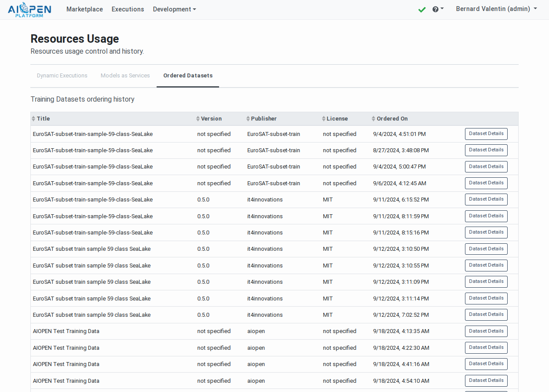Sort by Version column sort icon
Screen dimensions: 549x392
pyautogui.click(x=198, y=119)
